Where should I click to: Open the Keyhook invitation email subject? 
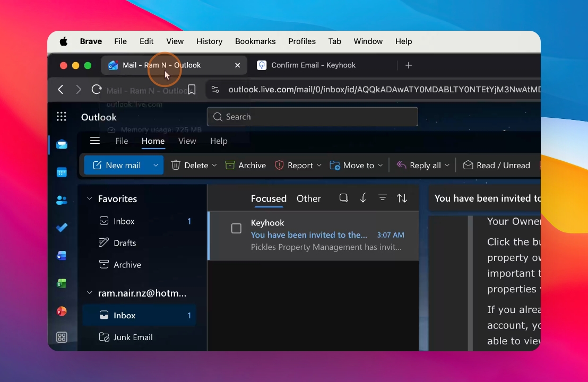(309, 235)
